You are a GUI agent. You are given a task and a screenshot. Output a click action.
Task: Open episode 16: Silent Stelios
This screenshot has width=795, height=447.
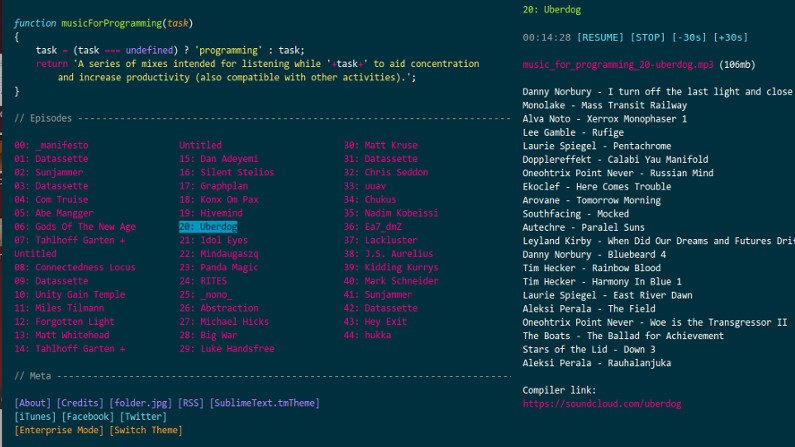pos(227,172)
